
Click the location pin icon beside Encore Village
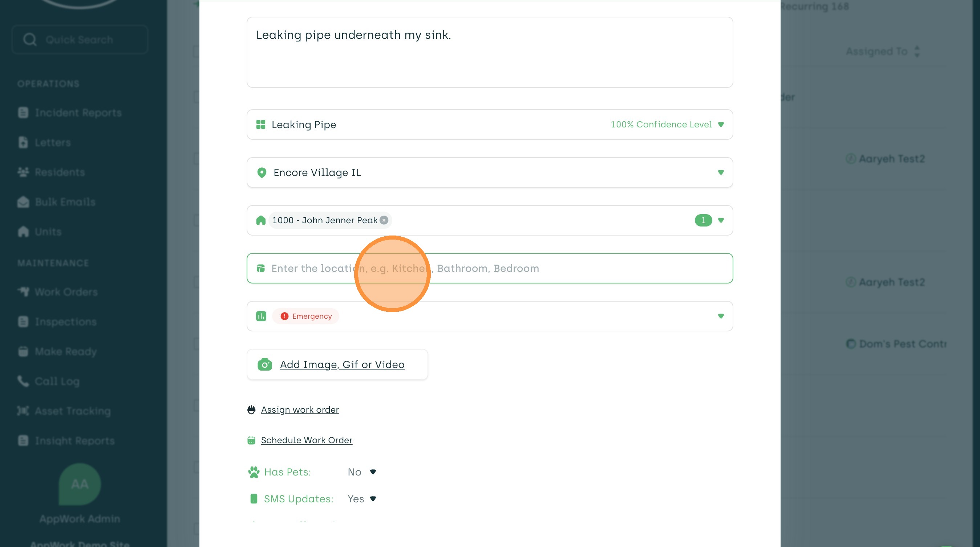[262, 172]
